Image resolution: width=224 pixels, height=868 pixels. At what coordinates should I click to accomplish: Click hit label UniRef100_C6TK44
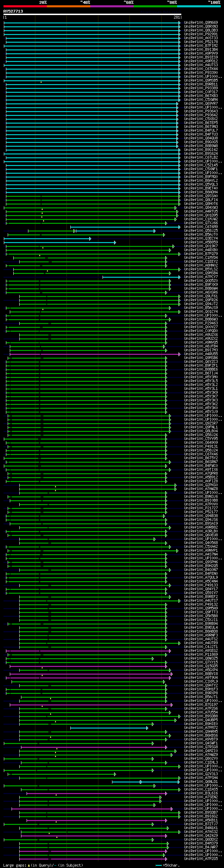click(201, 69)
